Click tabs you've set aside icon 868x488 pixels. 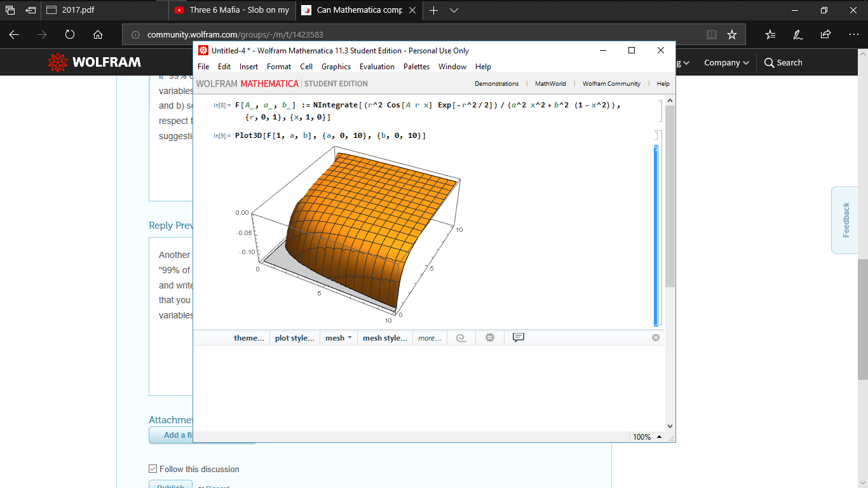point(10,10)
